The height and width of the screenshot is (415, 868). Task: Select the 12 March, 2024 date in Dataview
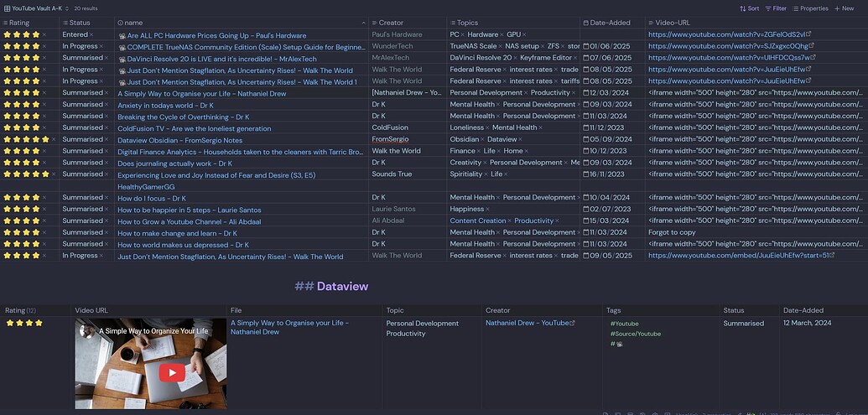tap(808, 323)
